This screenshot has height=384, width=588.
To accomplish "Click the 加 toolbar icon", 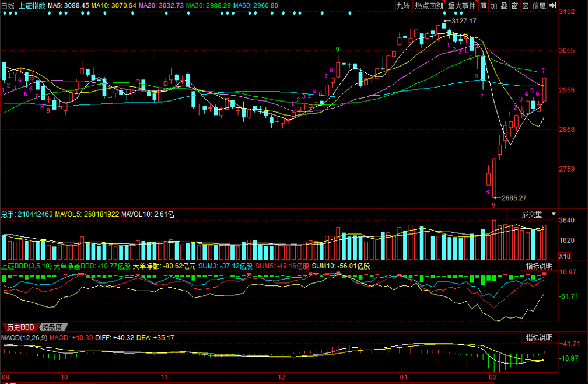I will 494,5.
